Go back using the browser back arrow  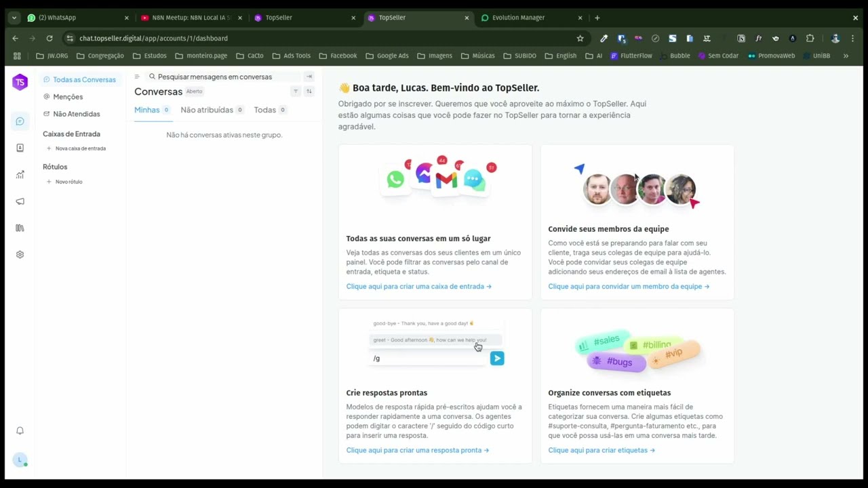(x=15, y=39)
